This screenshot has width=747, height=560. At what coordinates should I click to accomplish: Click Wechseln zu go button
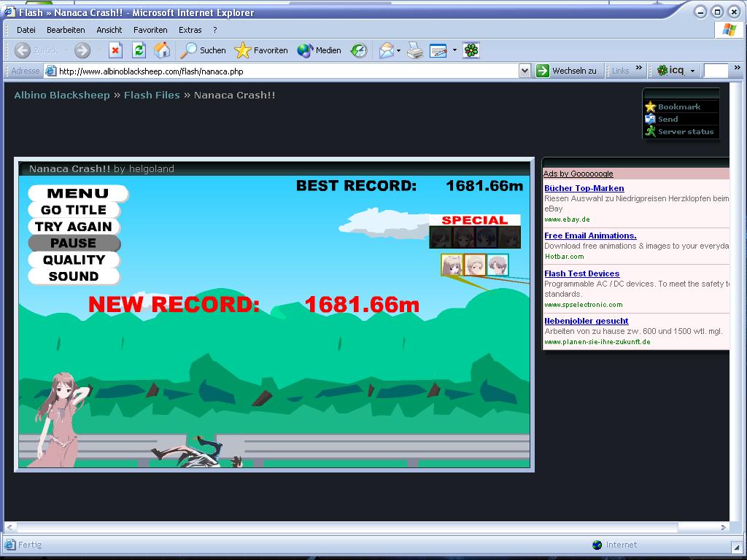[x=566, y=71]
